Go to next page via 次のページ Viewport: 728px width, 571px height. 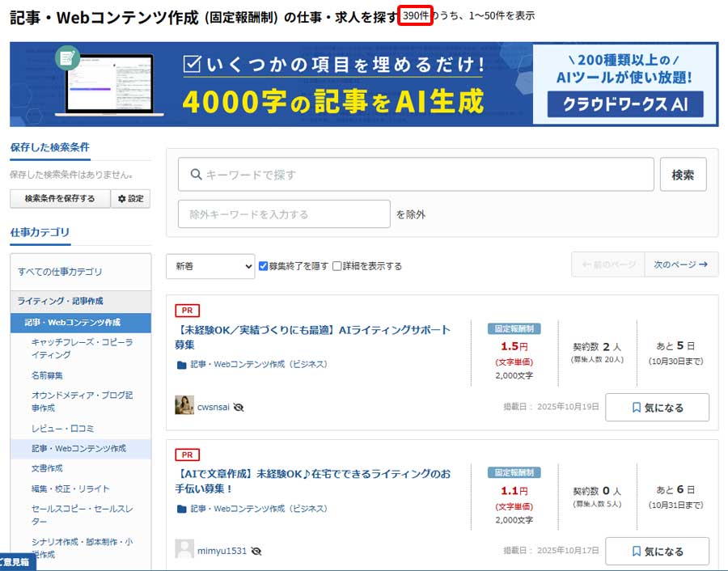tap(680, 264)
